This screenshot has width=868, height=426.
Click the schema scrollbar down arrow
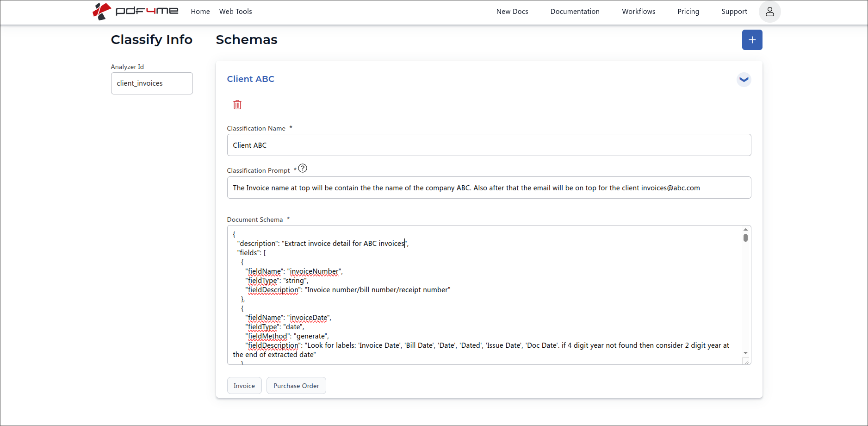(x=745, y=353)
